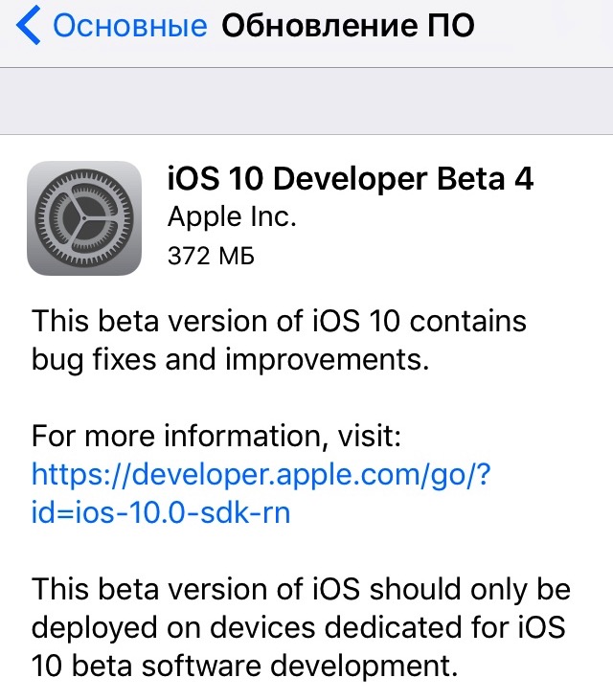The width and height of the screenshot is (613, 700).
Task: Click the gray gear update icon
Action: click(84, 219)
